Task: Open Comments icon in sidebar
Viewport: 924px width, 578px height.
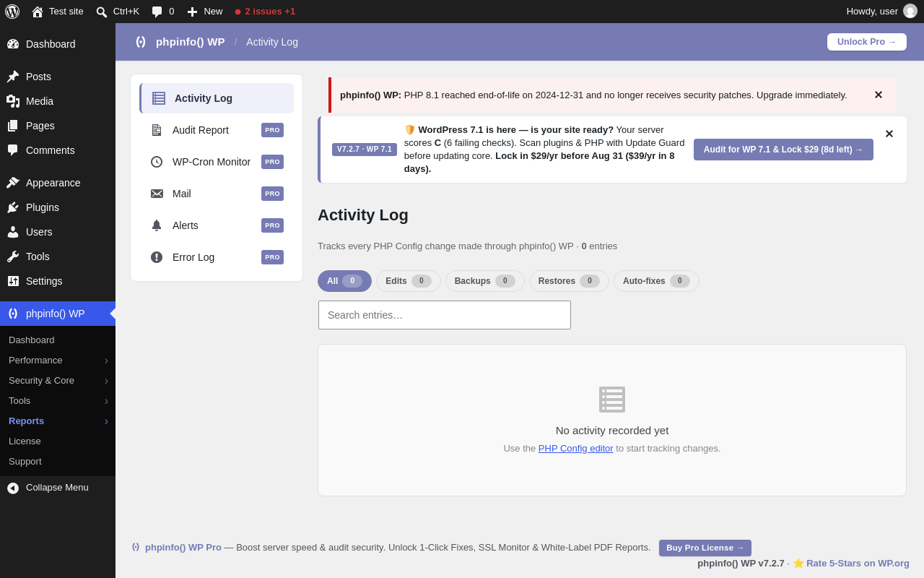Action: tap(13, 150)
